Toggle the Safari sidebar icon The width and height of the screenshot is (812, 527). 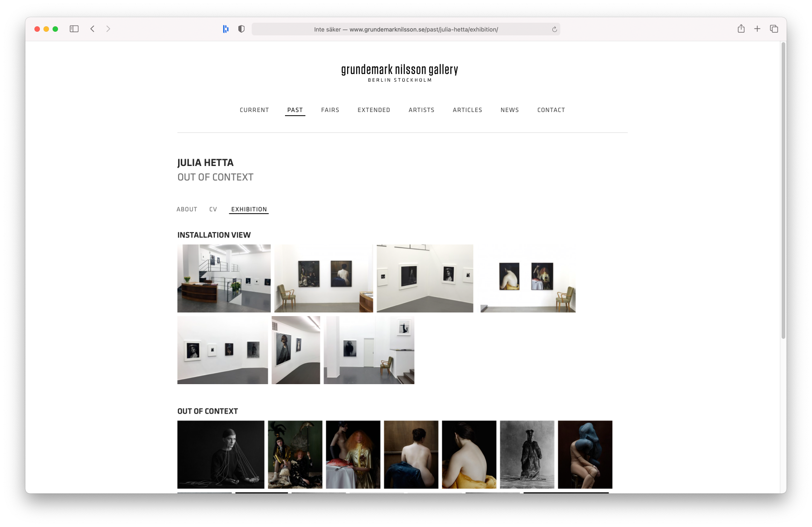click(x=74, y=29)
